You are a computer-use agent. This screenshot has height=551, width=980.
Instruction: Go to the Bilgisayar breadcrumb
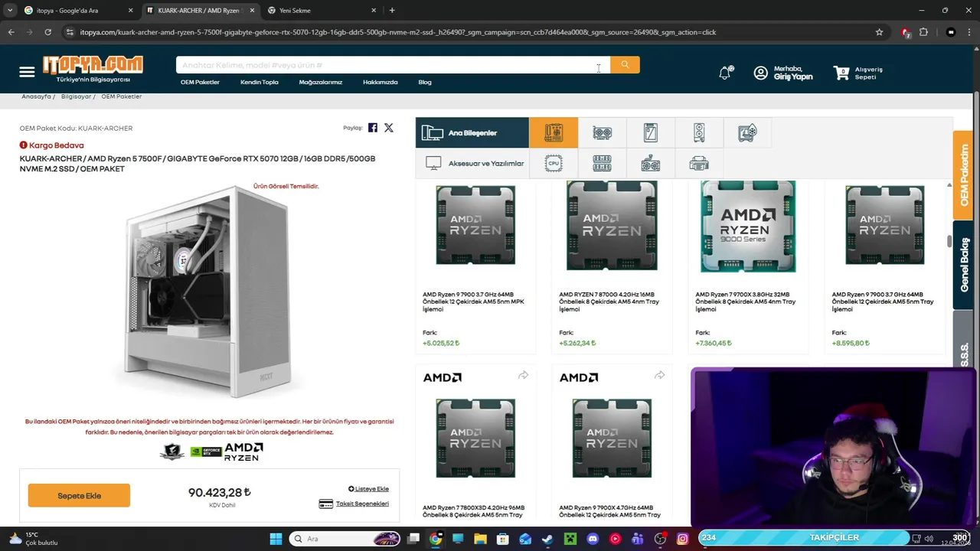pyautogui.click(x=76, y=96)
